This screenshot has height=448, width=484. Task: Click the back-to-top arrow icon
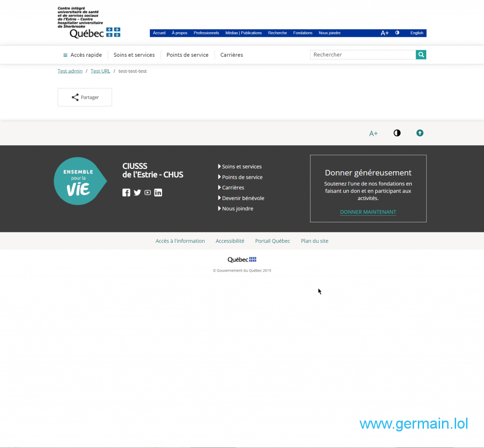tap(420, 133)
